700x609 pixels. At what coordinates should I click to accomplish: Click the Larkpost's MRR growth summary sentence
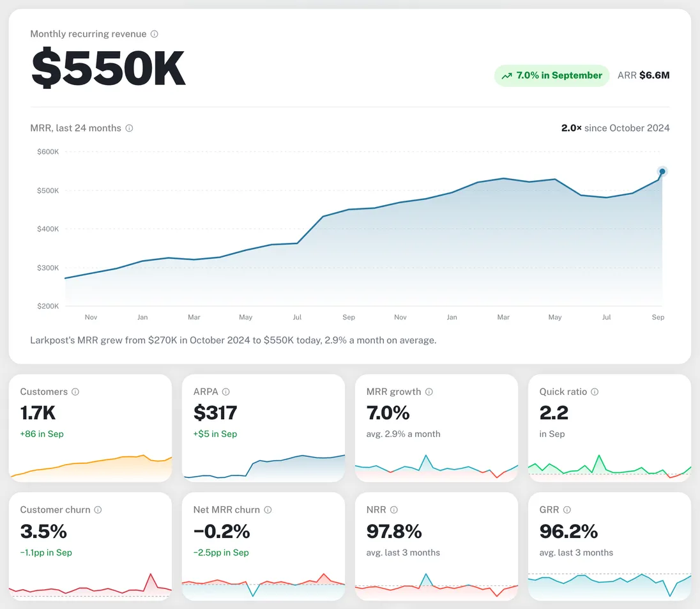[233, 341]
